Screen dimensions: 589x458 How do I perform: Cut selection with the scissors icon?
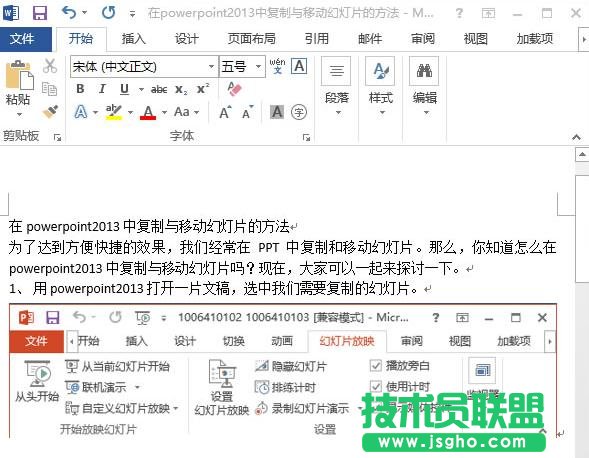tap(50, 66)
